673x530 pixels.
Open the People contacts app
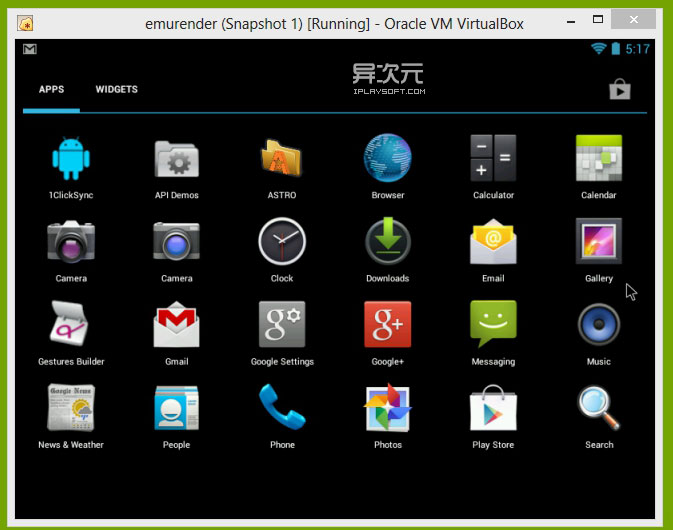(x=176, y=408)
